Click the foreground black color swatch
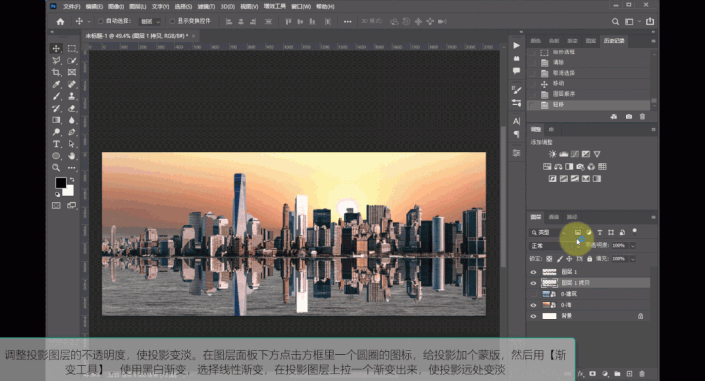Screen dimensions: 705x381 pyautogui.click(x=61, y=183)
